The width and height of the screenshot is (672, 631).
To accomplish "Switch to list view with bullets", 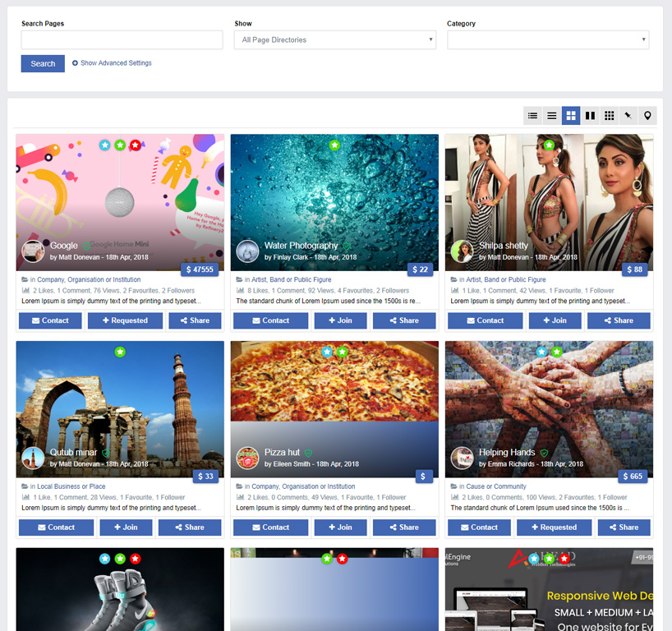I will click(x=533, y=116).
